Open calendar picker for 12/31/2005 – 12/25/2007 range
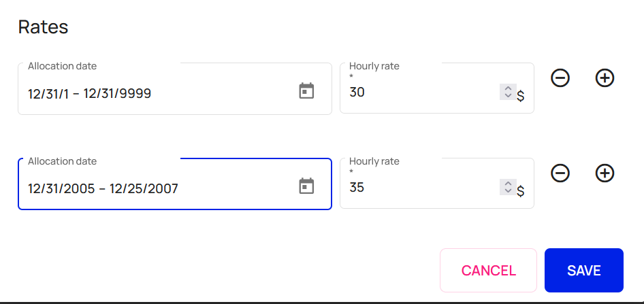 307,186
